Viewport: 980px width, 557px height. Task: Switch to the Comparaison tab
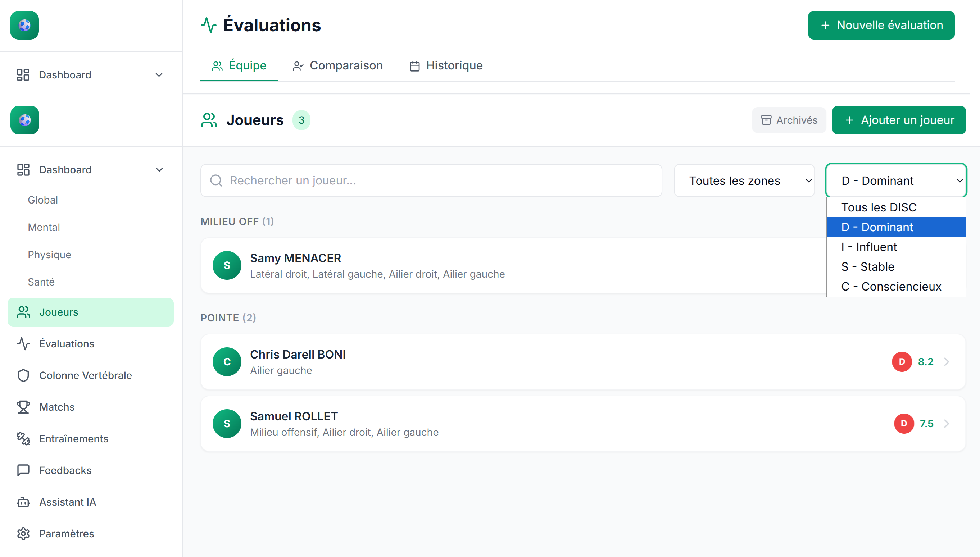(337, 65)
